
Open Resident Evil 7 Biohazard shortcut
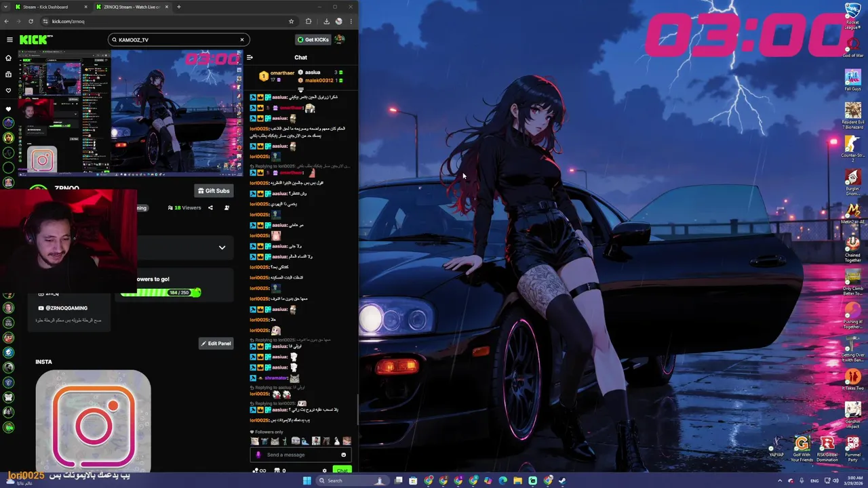[x=852, y=115]
